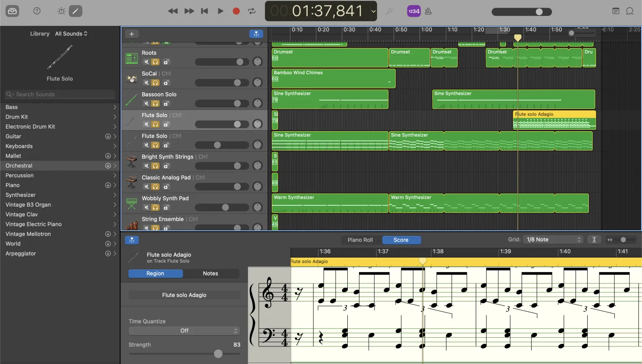Image resolution: width=642 pixels, height=364 pixels.
Task: Solo the Classic Analog Pad track
Action: [155, 187]
